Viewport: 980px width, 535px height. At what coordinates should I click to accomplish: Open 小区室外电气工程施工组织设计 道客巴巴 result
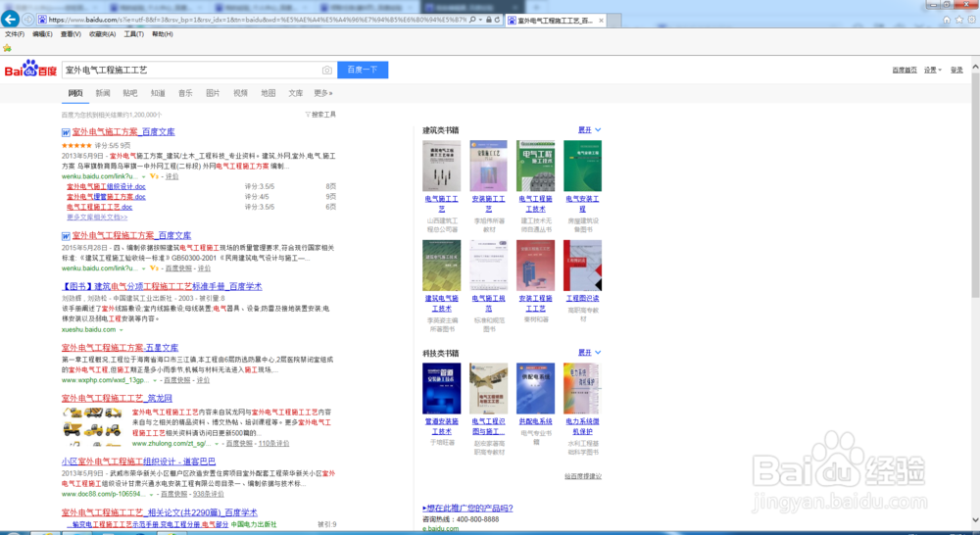tap(139, 462)
